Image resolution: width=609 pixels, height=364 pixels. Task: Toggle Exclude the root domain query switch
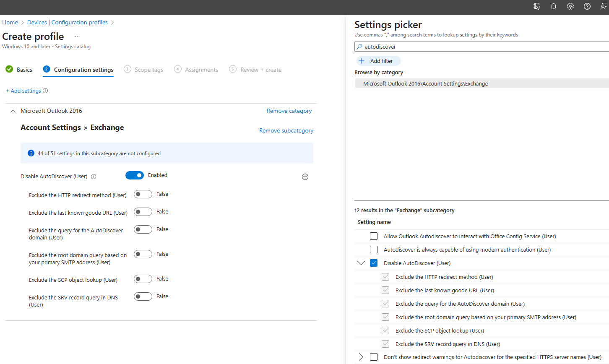143,254
